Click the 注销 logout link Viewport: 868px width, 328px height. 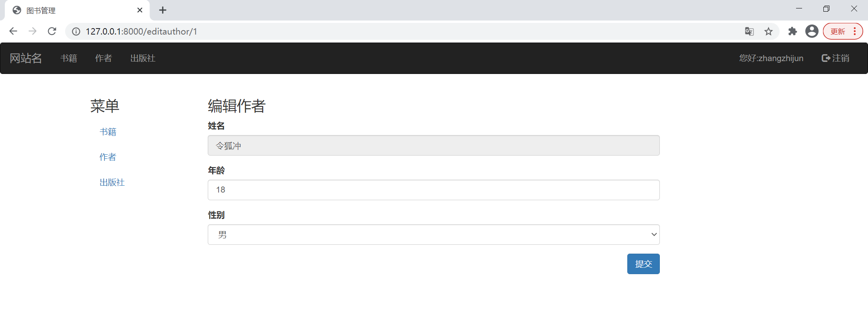click(x=835, y=58)
